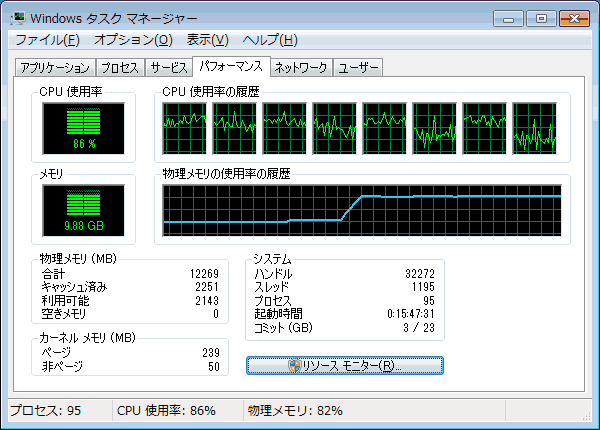Click the コミット (GB) value 3 / 23

click(419, 327)
